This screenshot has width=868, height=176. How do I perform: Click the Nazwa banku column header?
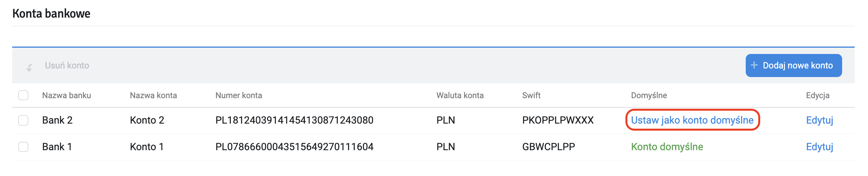67,95
